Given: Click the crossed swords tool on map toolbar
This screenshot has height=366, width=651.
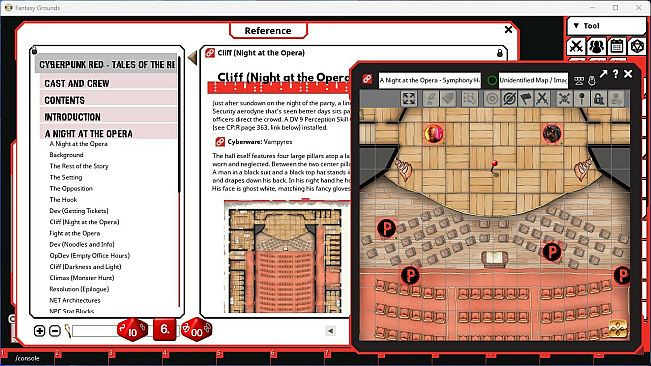Looking at the screenshot, I should pyautogui.click(x=542, y=99).
